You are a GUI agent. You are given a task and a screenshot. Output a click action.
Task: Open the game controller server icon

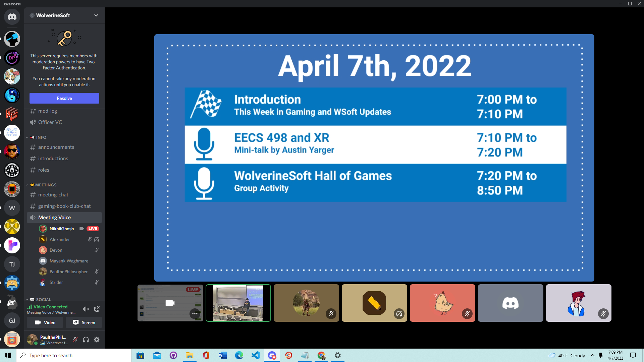[12, 302]
